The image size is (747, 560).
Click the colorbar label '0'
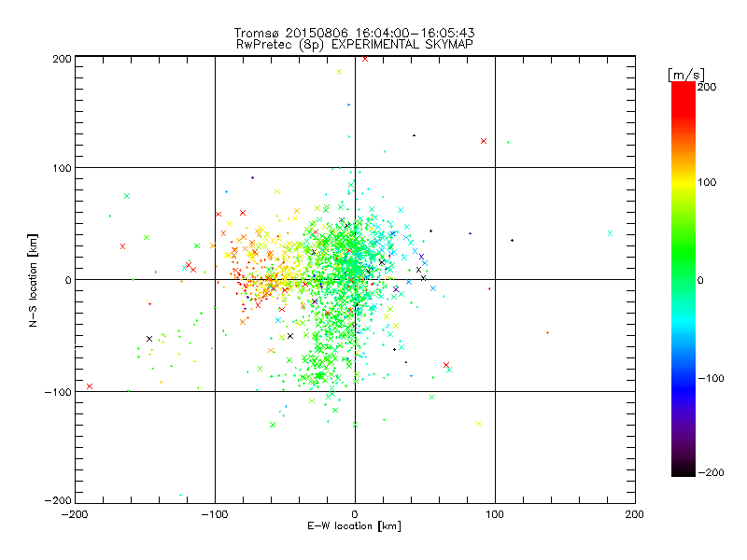coord(700,280)
